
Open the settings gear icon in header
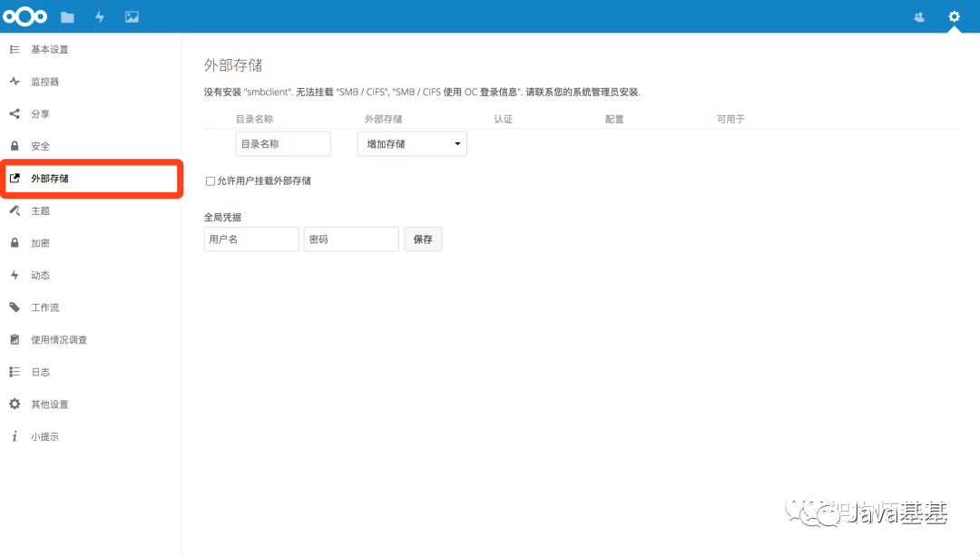954,16
